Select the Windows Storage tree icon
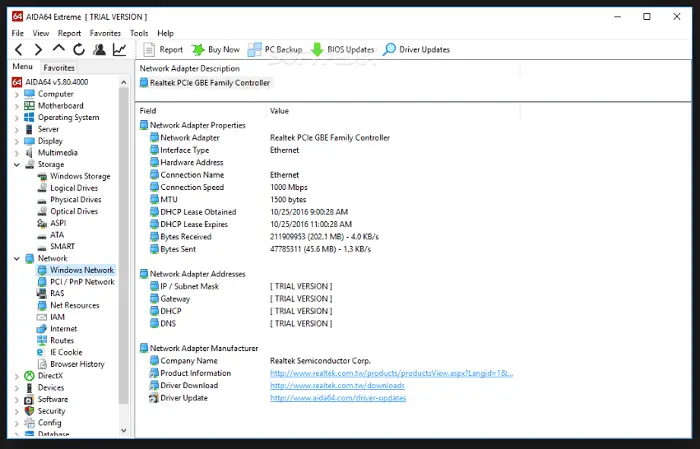Screen dimensions: 700x449 (42, 176)
